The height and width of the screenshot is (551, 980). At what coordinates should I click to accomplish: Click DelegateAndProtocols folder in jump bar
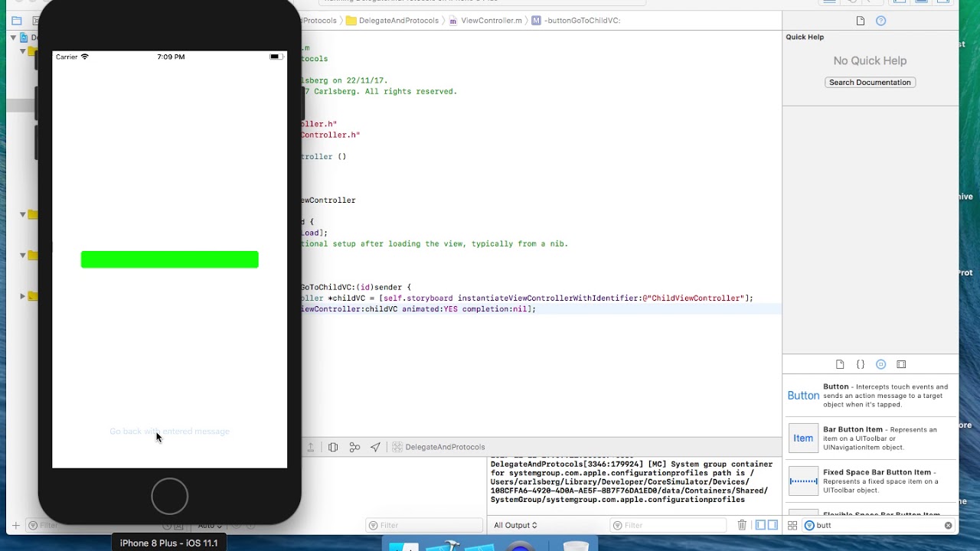click(391, 21)
